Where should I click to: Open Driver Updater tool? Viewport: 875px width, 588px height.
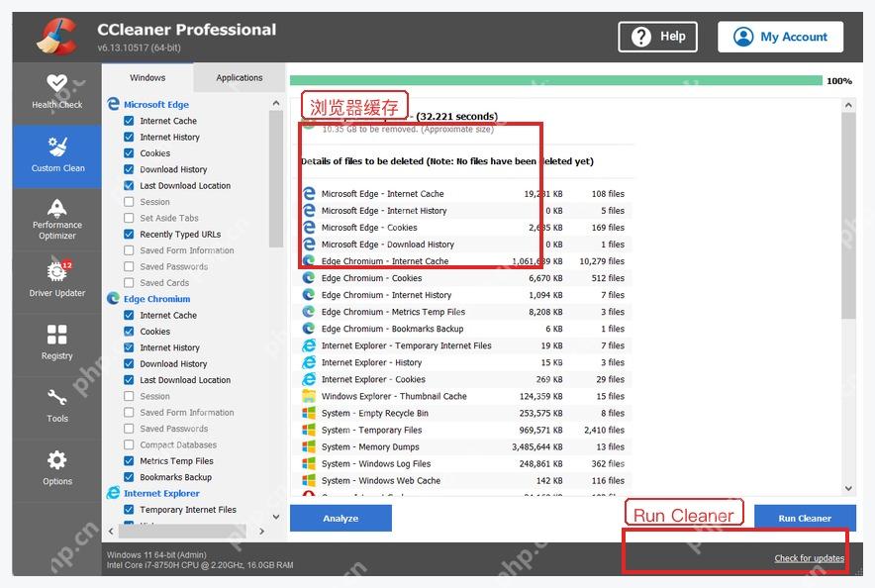click(57, 281)
